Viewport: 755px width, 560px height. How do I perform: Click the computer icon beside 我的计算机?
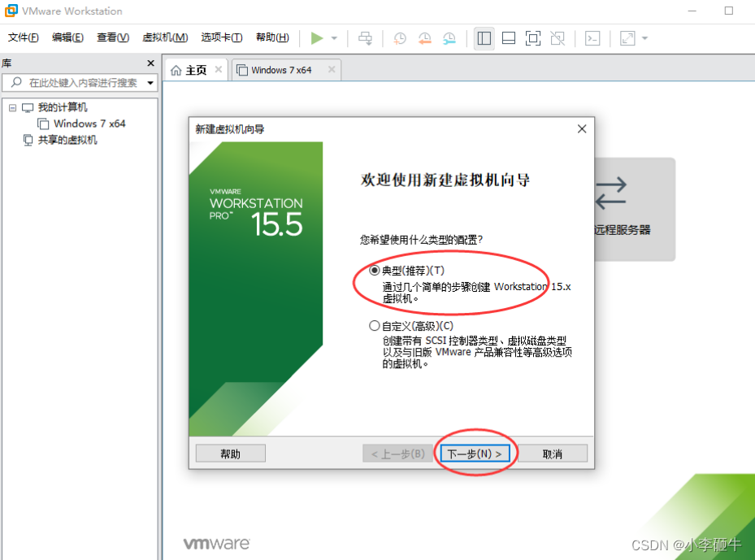point(28,107)
